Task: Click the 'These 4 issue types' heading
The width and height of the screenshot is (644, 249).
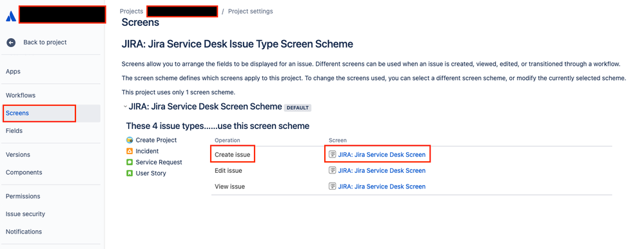Action: (218, 126)
